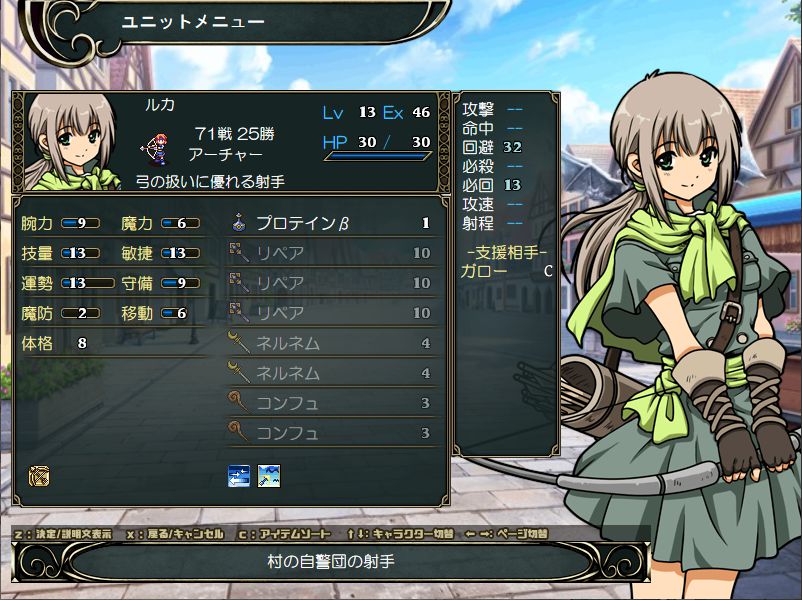Screen dimensions: 802x600
Task: Click ルカ's face portrait thumbnail
Action: pyautogui.click(x=72, y=141)
